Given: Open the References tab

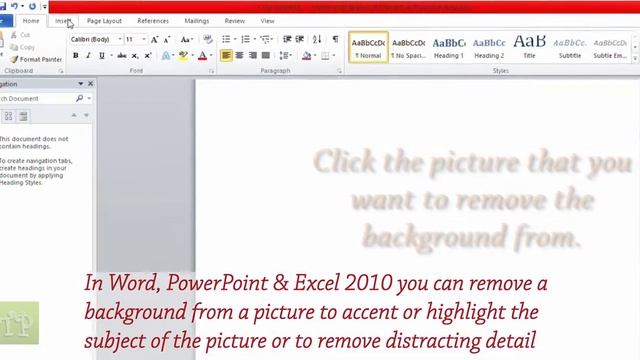Looking at the screenshot, I should 153,21.
